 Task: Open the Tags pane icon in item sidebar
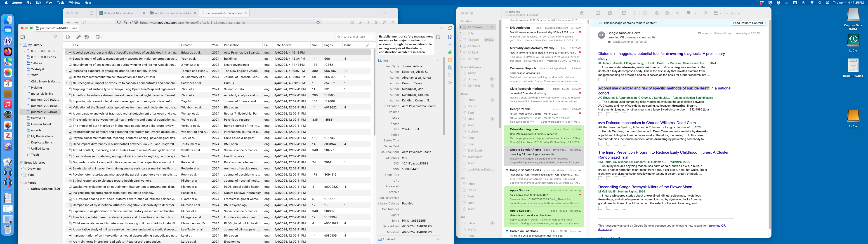[x=450, y=75]
